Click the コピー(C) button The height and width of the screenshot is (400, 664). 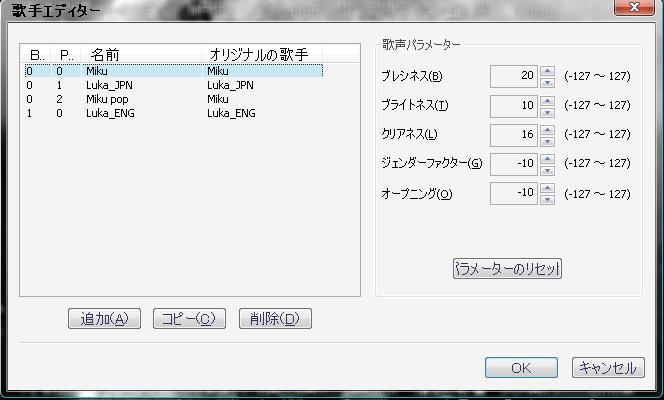click(x=189, y=318)
